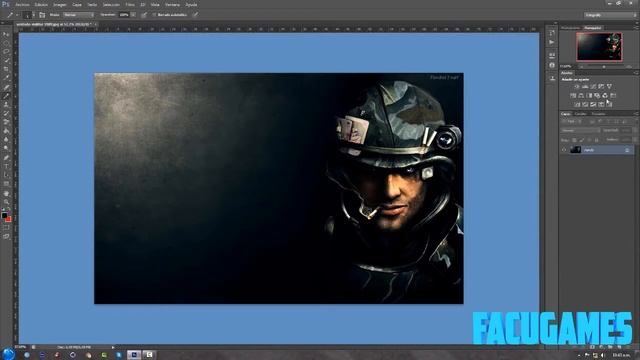Screen dimensions: 640x360
Task: Click the layer Opacidad input field
Action: click(625, 131)
